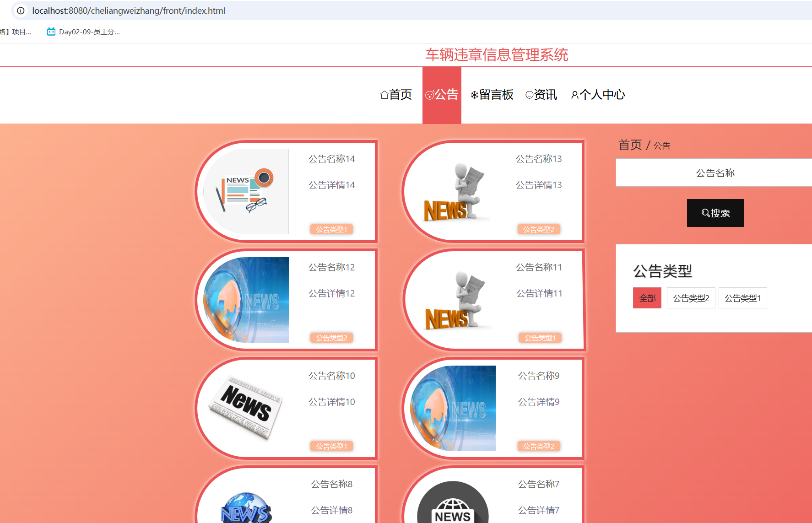Click the 车辆违章信息管理系统 site title
Screen dimensions: 812x523
click(497, 55)
